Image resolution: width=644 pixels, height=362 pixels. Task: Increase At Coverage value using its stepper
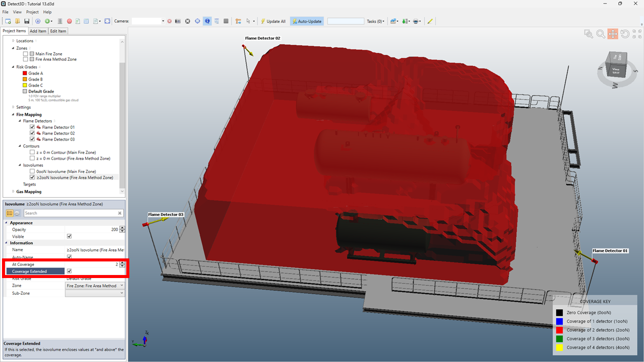tap(122, 262)
